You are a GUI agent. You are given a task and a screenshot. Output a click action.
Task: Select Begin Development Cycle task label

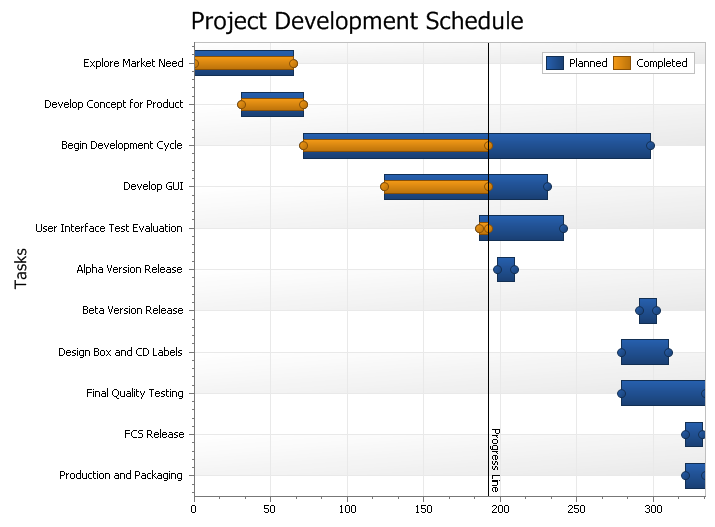[122, 145]
